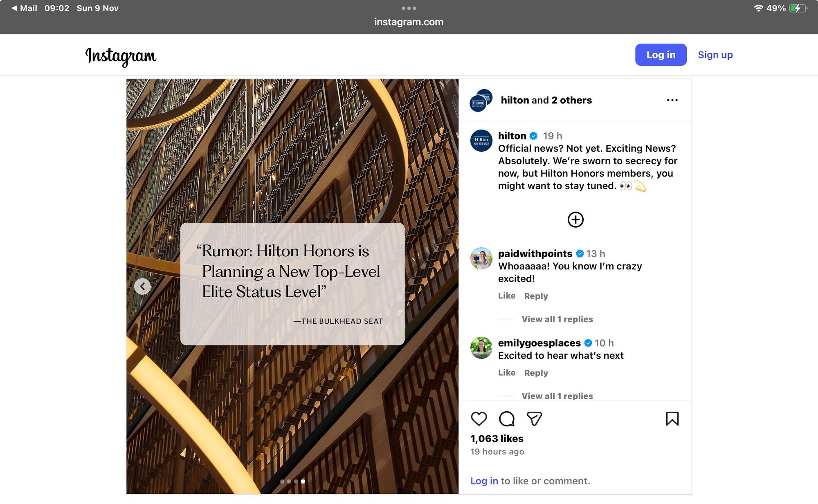Go to previous carousel image
This screenshot has width=818, height=504.
(x=142, y=286)
